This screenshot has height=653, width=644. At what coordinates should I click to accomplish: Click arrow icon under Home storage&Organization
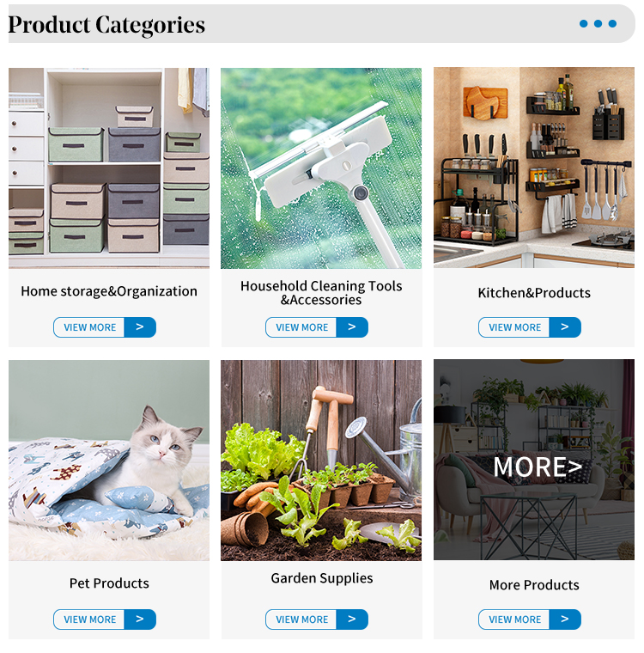point(140,326)
